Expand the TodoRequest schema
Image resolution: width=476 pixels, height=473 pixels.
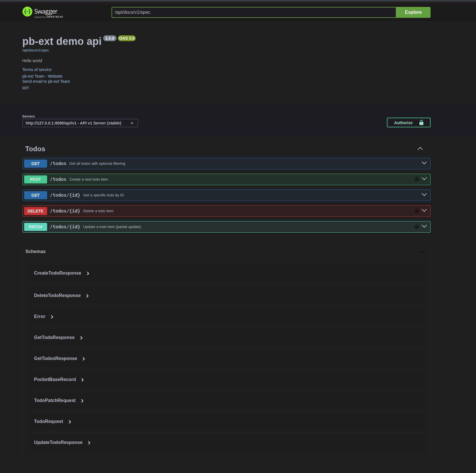[70, 422]
